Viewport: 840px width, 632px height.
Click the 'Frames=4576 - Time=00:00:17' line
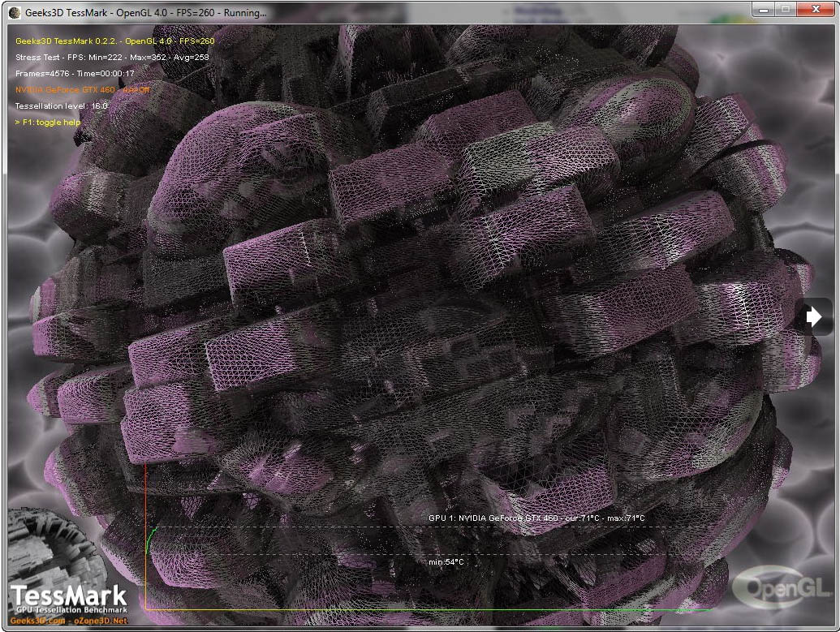pos(75,73)
